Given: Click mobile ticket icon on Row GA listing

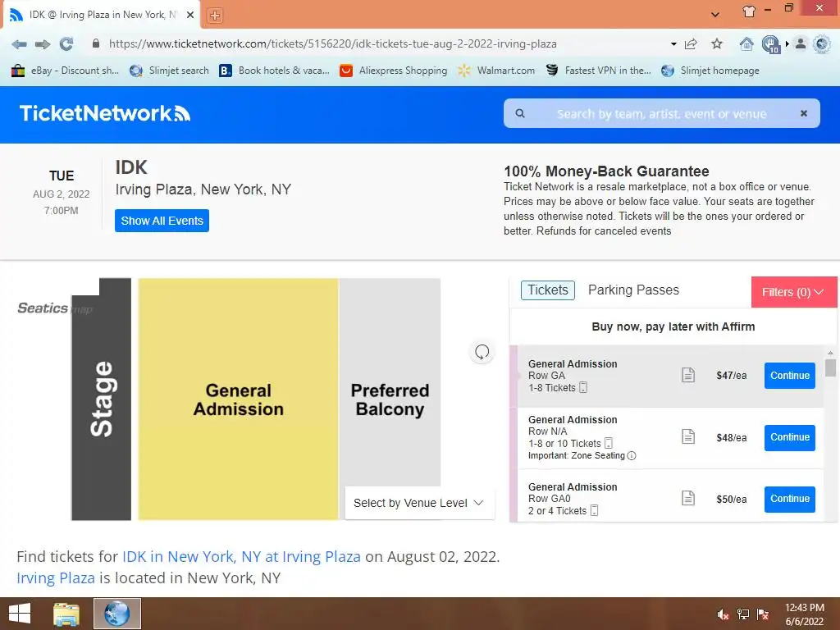Looking at the screenshot, I should pyautogui.click(x=583, y=387).
